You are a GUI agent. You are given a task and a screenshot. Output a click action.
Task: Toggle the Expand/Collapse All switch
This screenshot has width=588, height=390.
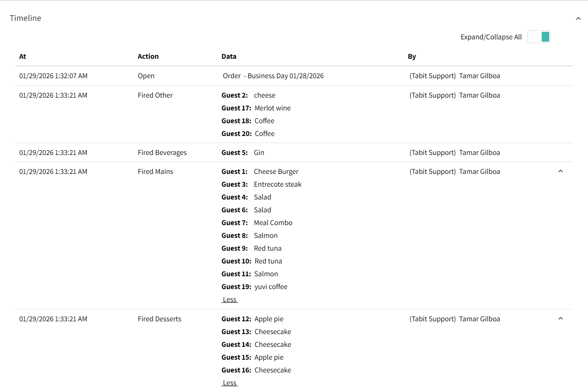pos(539,37)
